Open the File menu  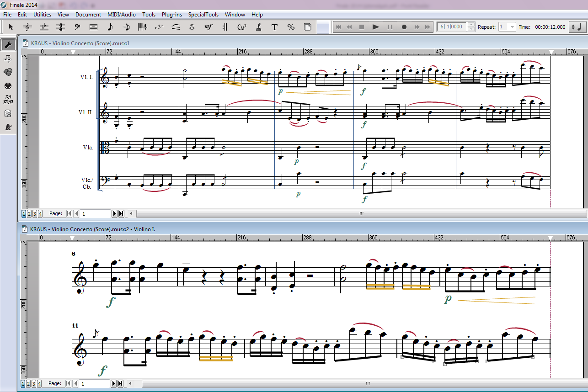[x=7, y=15]
